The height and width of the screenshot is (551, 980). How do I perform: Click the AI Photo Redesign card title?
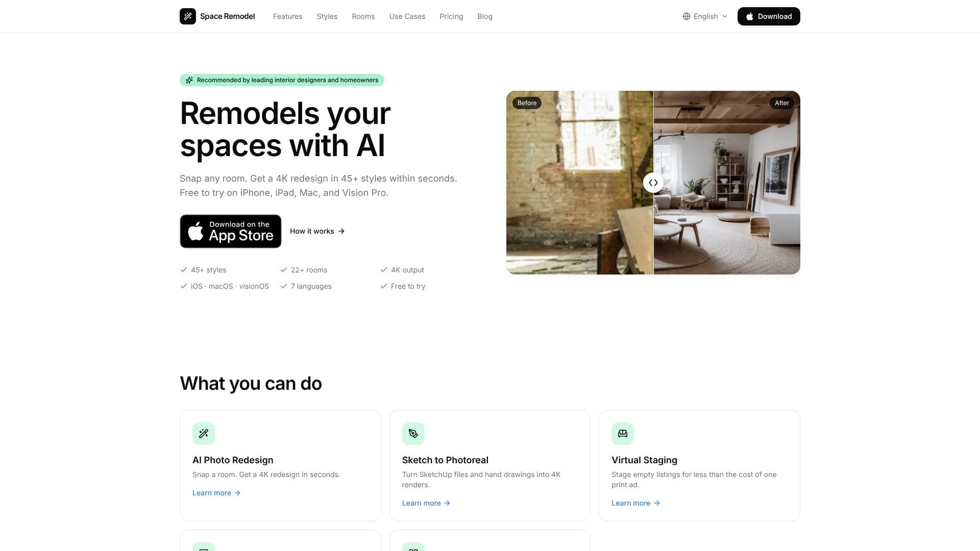point(233,460)
